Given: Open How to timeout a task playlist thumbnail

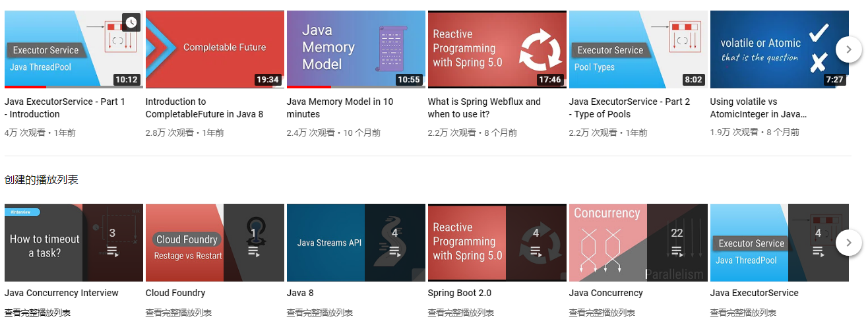Looking at the screenshot, I should (x=74, y=243).
